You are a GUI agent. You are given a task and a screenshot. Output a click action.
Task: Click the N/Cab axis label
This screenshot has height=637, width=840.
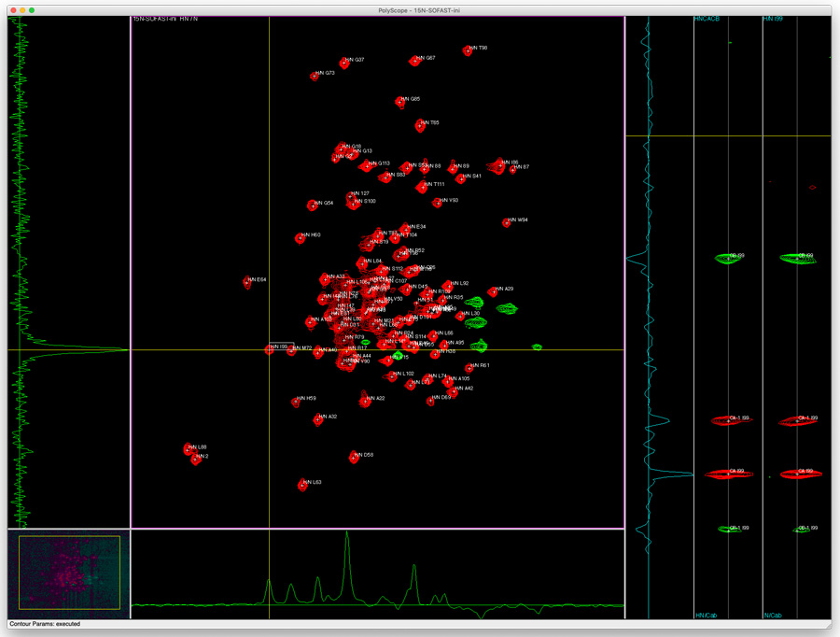(773, 615)
